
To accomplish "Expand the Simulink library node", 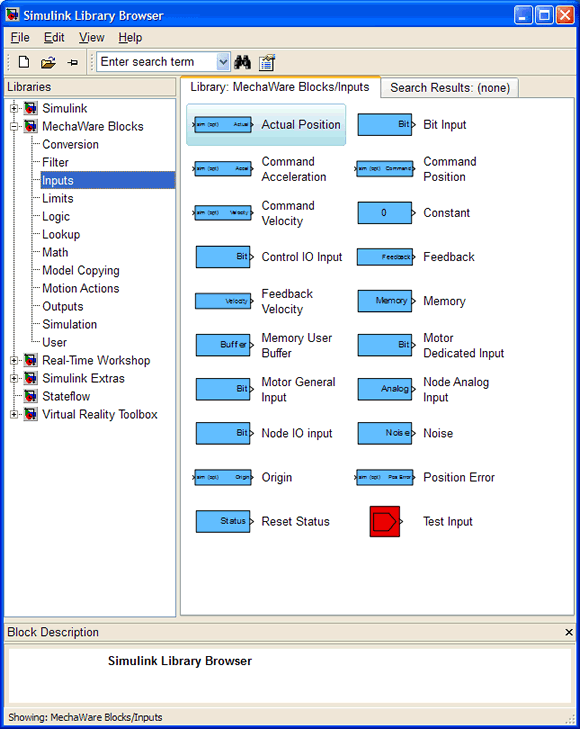I will (14, 108).
